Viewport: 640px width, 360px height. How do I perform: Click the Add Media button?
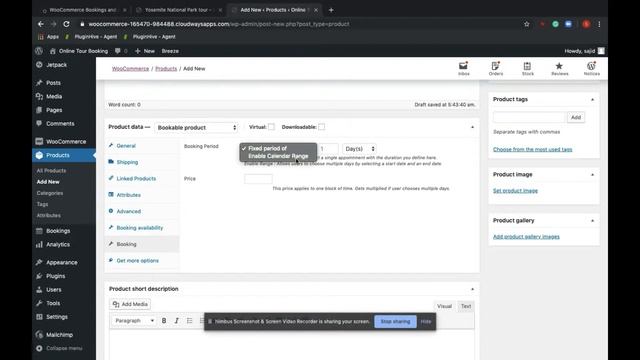click(x=130, y=304)
